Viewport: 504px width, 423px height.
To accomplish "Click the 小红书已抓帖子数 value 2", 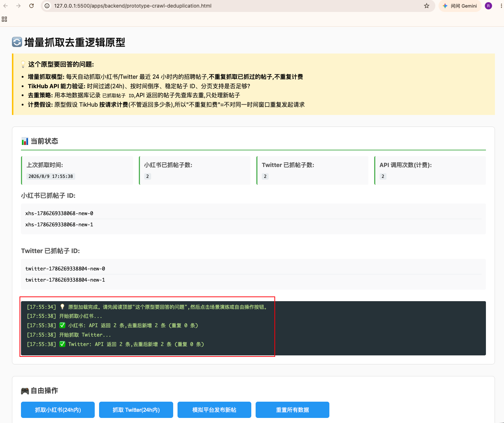I will pyautogui.click(x=148, y=176).
